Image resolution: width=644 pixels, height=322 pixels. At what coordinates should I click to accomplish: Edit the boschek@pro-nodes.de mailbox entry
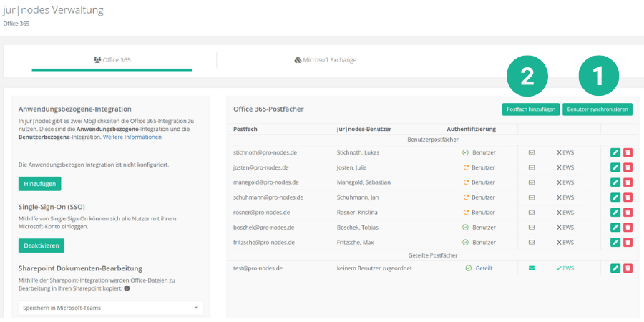[615, 228]
